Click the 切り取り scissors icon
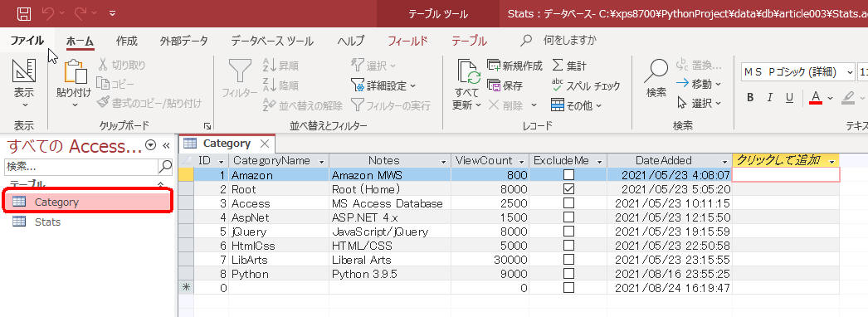 [x=103, y=66]
